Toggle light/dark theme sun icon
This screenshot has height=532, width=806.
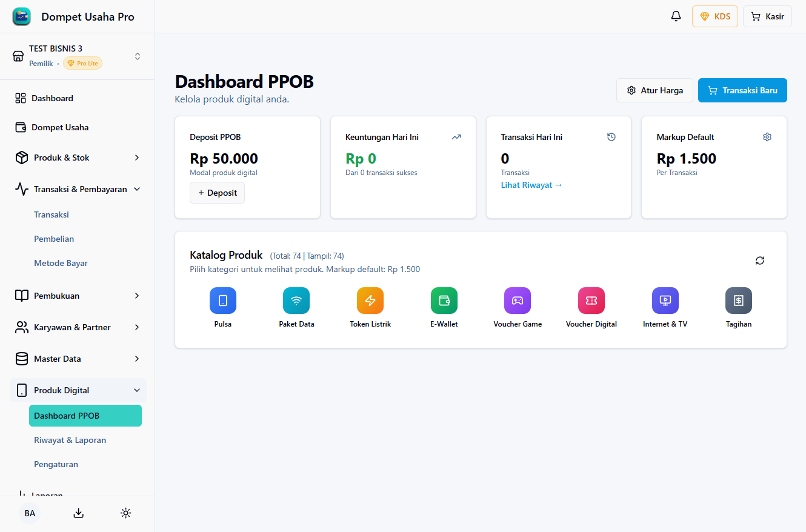[x=125, y=513]
